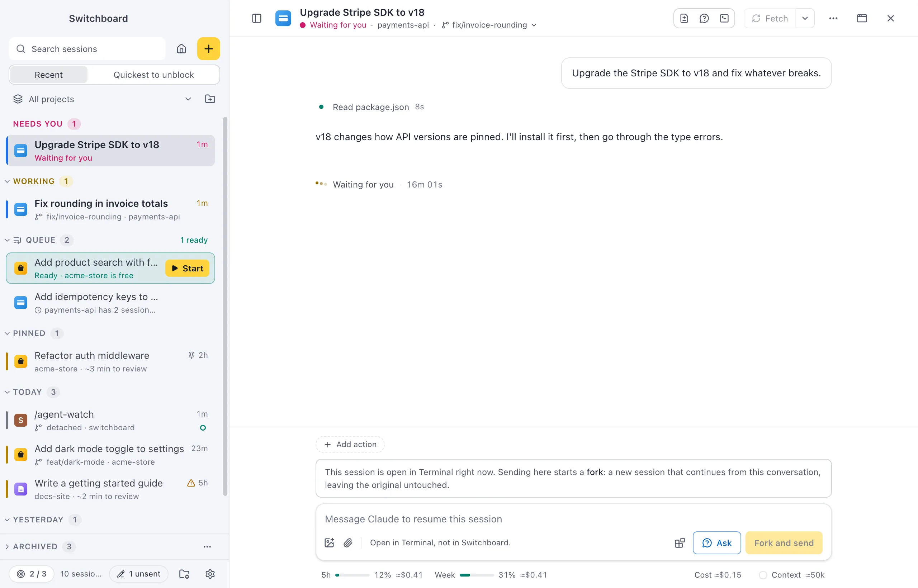Screen dimensions: 918x588
Task: Open Add dark mode toggle to settings
Action: pyautogui.click(x=111, y=455)
